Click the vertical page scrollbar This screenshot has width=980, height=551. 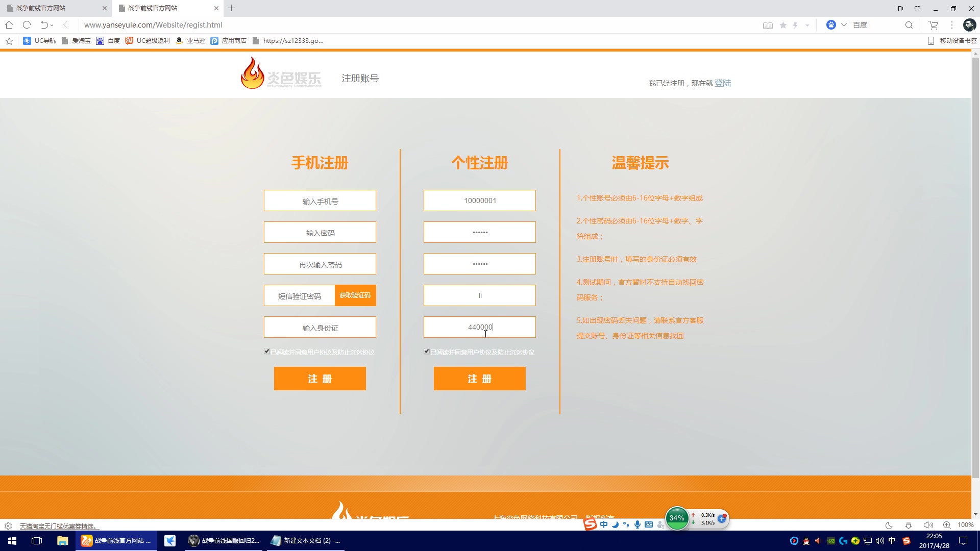pos(975,268)
